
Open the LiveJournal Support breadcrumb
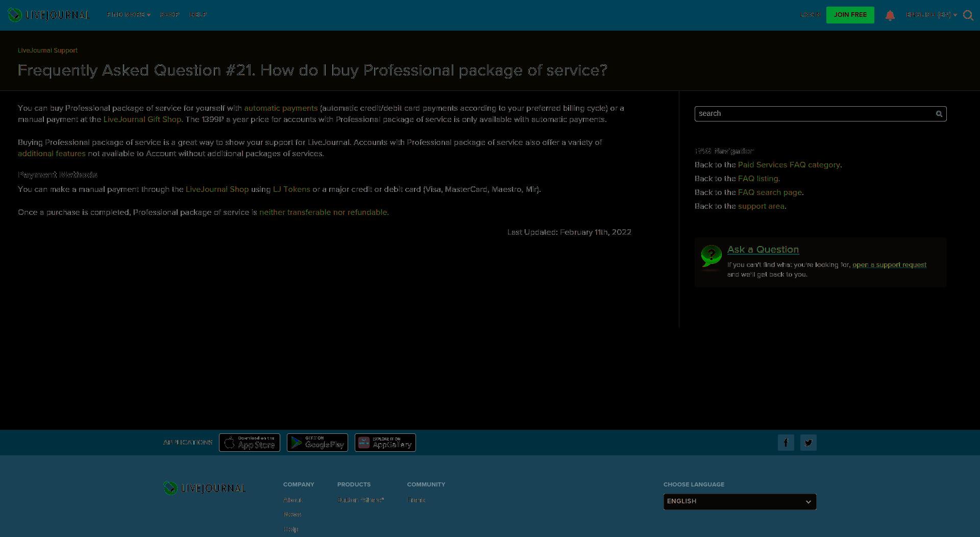tap(47, 51)
